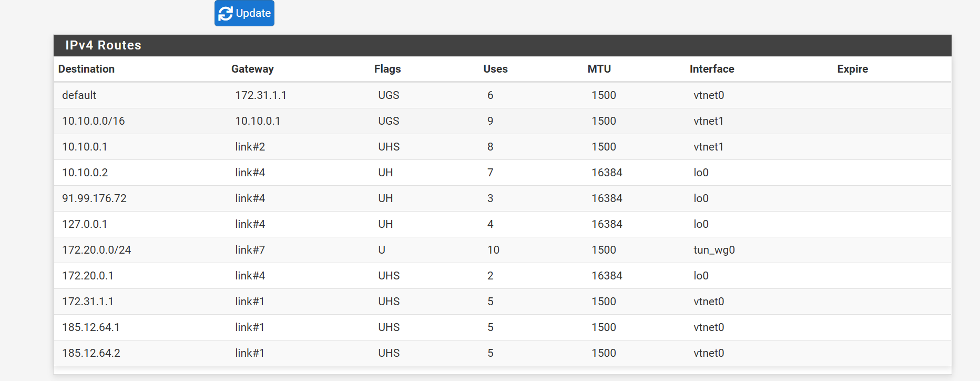This screenshot has height=381, width=980.
Task: Click UHS flag in 185.12.64.2 row
Action: [x=389, y=353]
